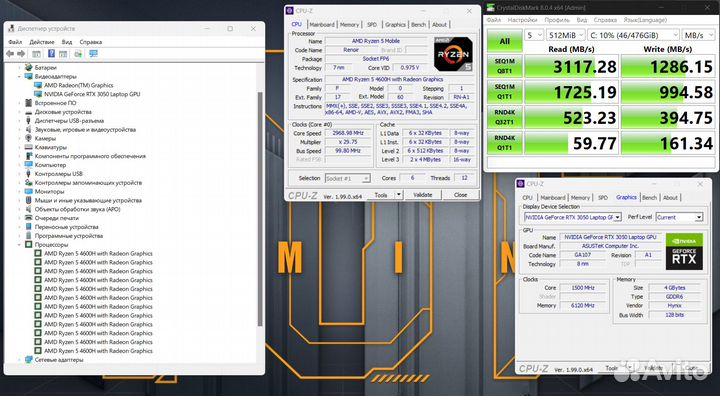Click the Device Manager title bar icon
Image resolution: width=720 pixels, height=396 pixels.
pyautogui.click(x=11, y=28)
